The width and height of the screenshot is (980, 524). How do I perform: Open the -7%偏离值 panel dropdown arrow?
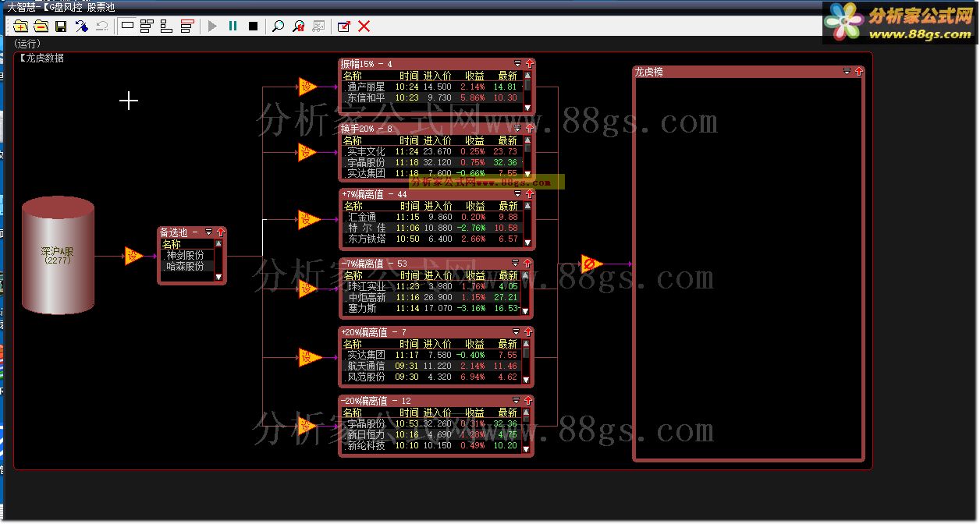point(515,264)
